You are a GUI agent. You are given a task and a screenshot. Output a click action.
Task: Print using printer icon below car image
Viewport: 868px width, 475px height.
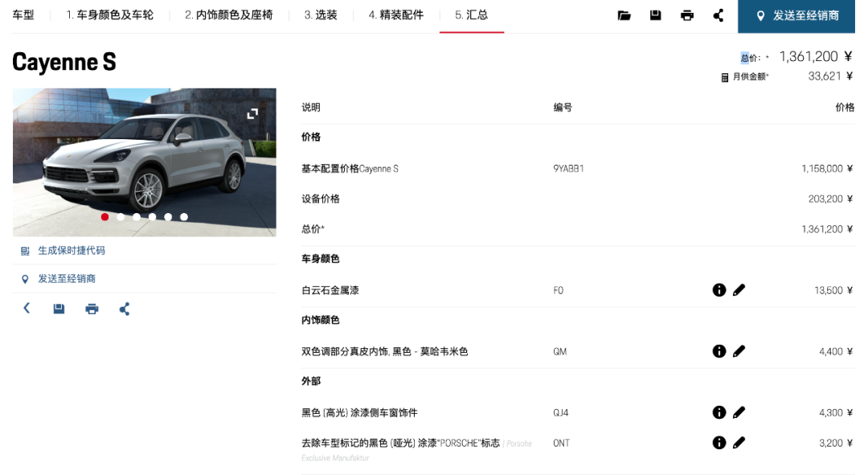click(x=92, y=309)
